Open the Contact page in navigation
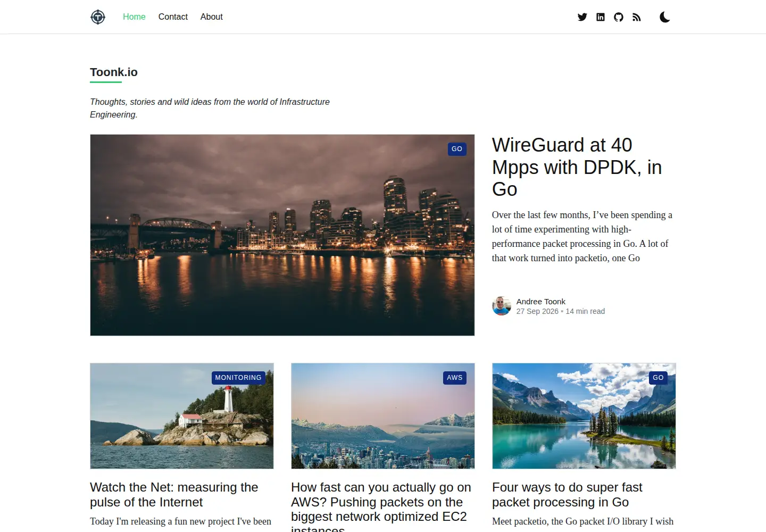 [173, 17]
